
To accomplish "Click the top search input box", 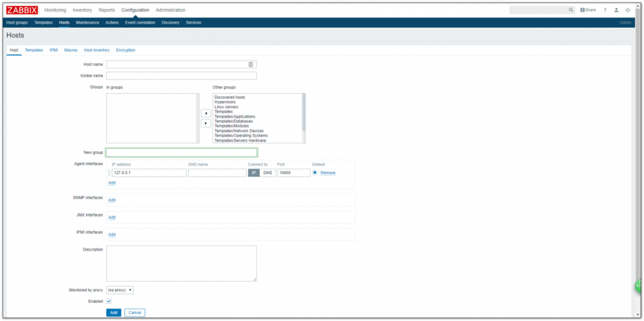I will [x=542, y=10].
